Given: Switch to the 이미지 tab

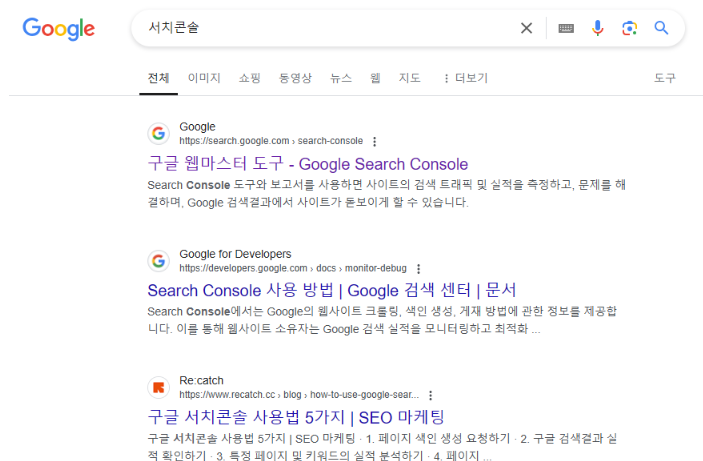Looking at the screenshot, I should pos(204,78).
